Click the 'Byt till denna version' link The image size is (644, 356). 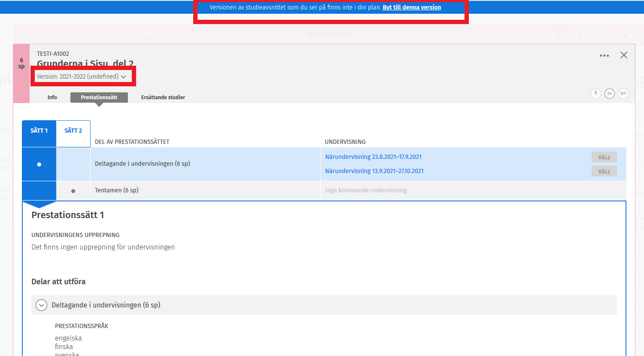point(411,7)
